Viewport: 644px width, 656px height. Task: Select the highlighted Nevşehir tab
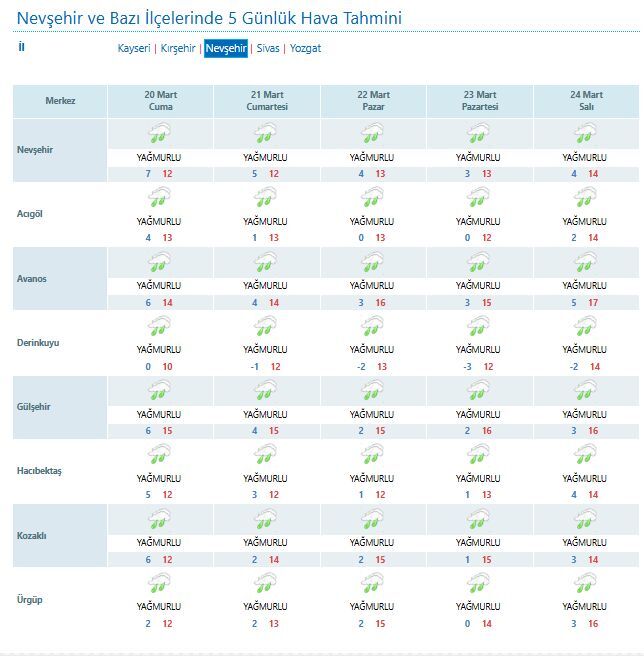[226, 48]
